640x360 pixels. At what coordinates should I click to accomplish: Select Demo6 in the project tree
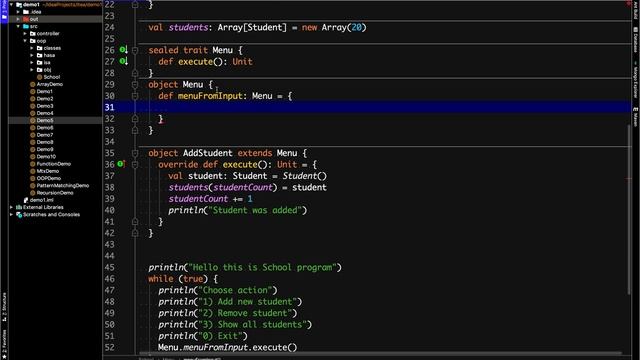pyautogui.click(x=45, y=128)
